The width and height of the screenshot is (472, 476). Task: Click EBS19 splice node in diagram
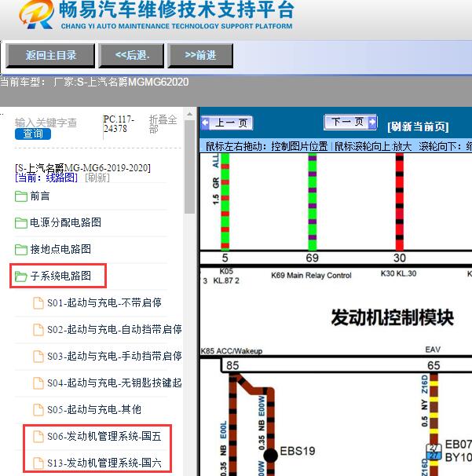tap(270, 455)
